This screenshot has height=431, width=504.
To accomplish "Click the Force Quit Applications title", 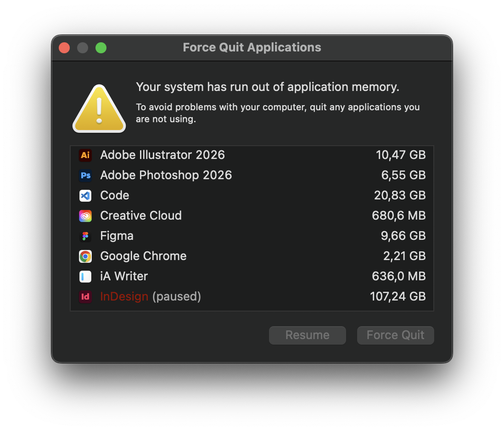I will pos(252,48).
